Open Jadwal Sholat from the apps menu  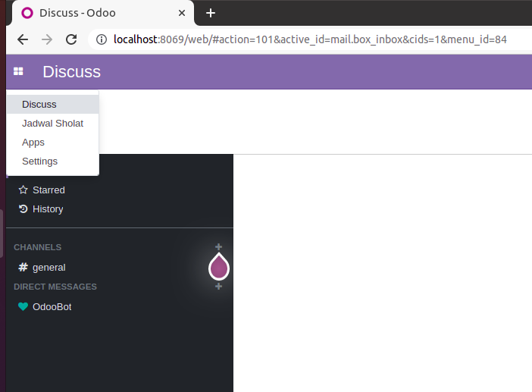(x=52, y=124)
